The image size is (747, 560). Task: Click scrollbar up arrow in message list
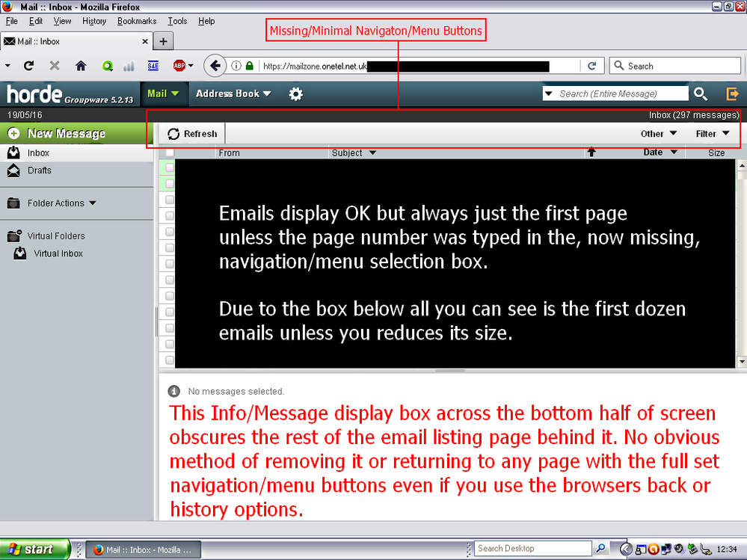click(742, 165)
